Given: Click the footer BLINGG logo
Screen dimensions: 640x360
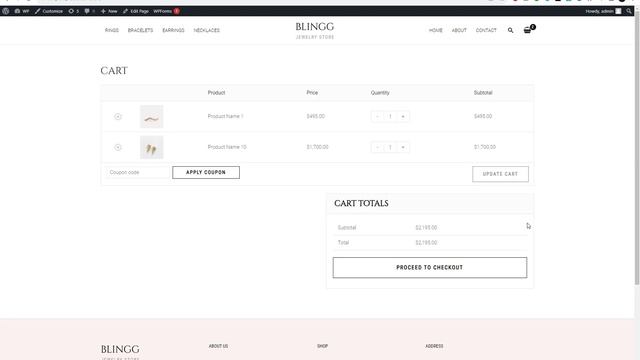Looking at the screenshot, I should pyautogui.click(x=120, y=352).
